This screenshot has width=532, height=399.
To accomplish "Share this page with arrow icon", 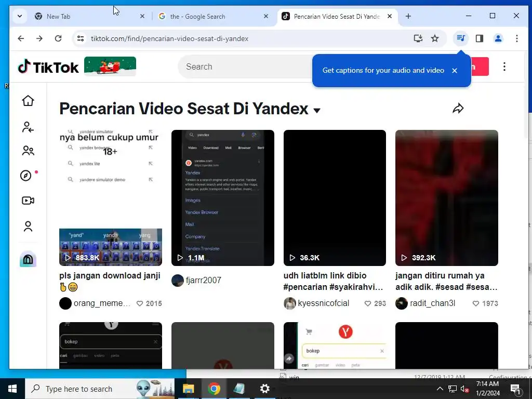I will pos(458,109).
